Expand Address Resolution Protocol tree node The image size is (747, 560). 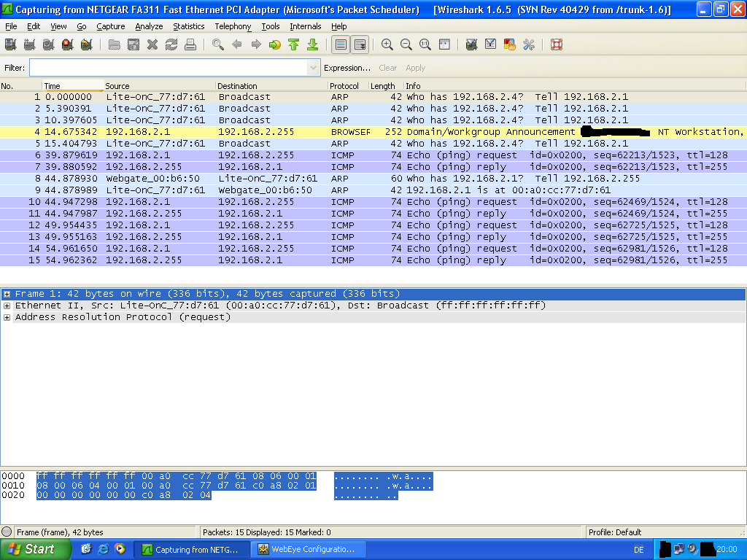7,317
